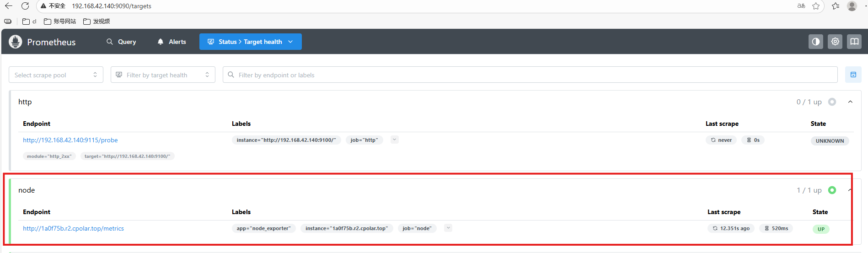Viewport: 868px width, 253px height.
Task: Bookmark page with the star icon
Action: coord(816,6)
